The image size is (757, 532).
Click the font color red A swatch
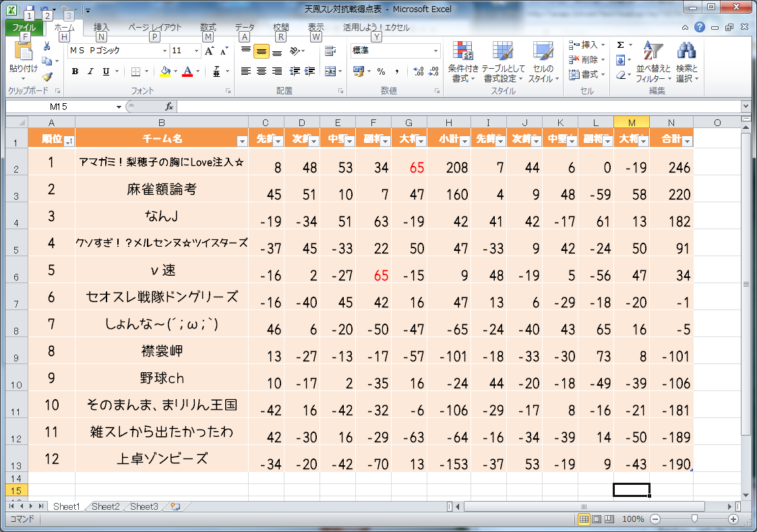(187, 71)
